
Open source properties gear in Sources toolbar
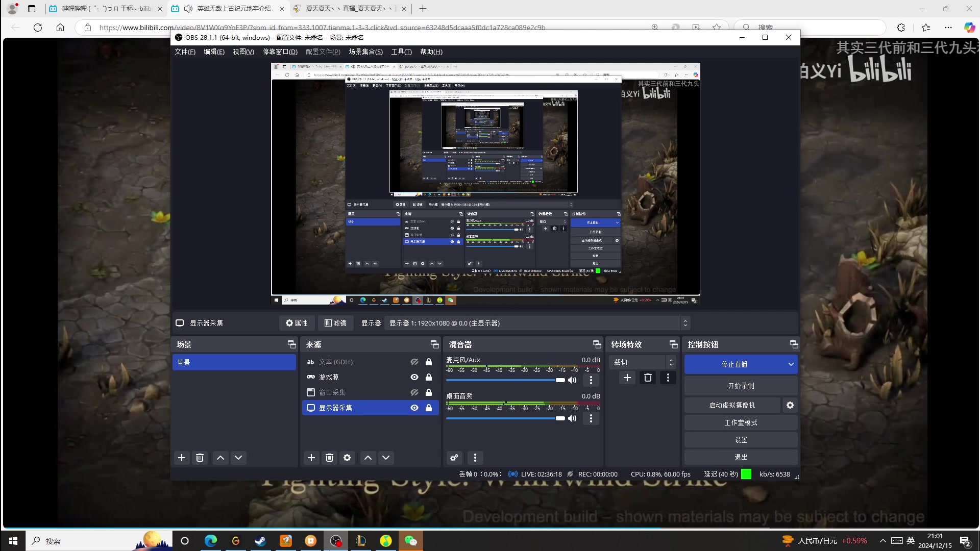click(347, 458)
